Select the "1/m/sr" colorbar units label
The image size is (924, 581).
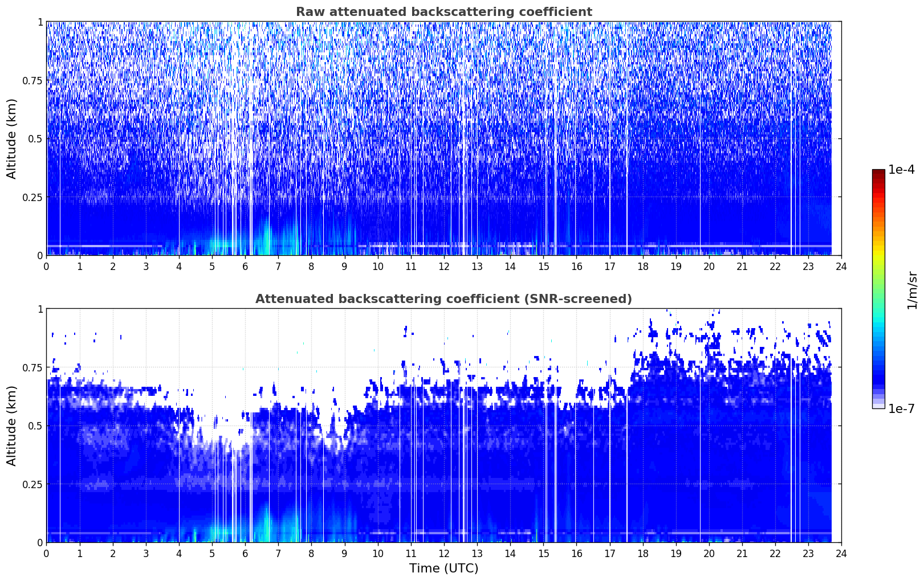point(912,289)
